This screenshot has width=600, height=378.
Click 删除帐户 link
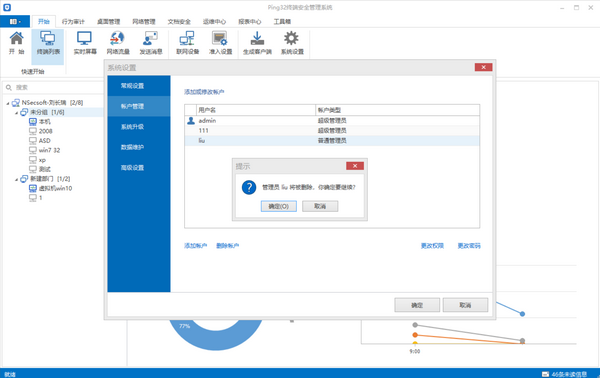(228, 246)
